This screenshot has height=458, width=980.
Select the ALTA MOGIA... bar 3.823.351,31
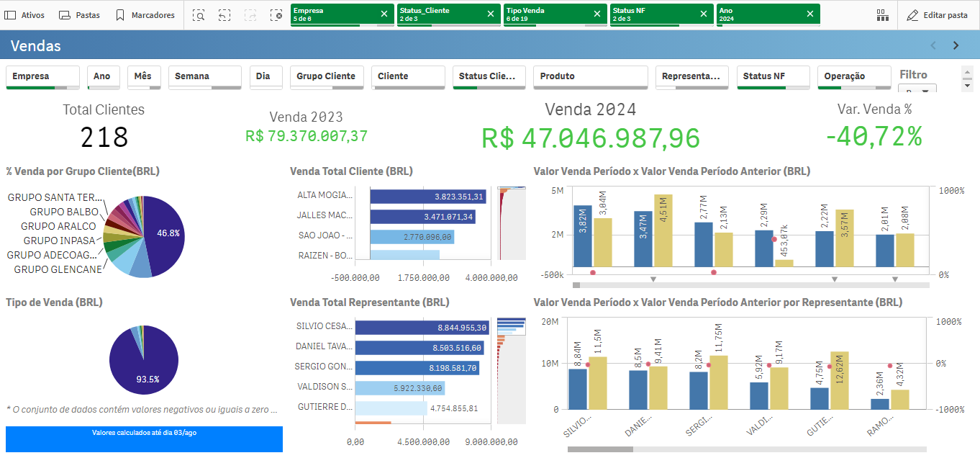click(x=428, y=197)
